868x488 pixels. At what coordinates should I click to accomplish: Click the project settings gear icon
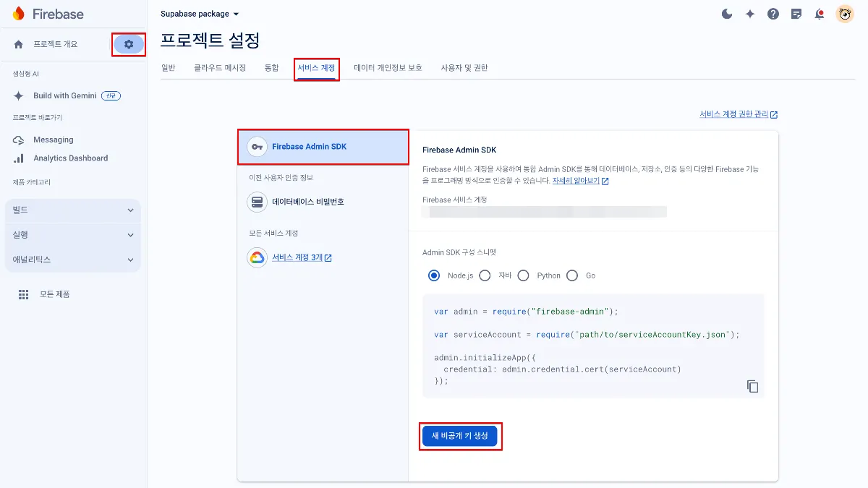[129, 44]
